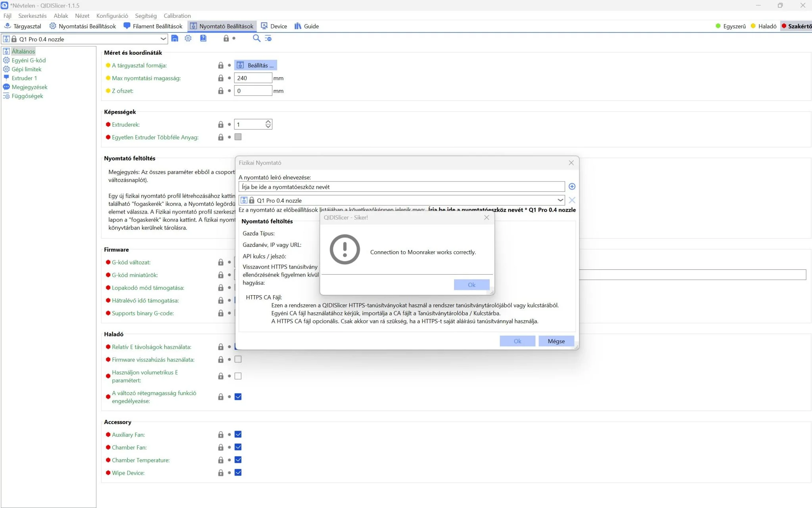
Task: Select the Haladó yellow mode indicator
Action: pos(763,26)
